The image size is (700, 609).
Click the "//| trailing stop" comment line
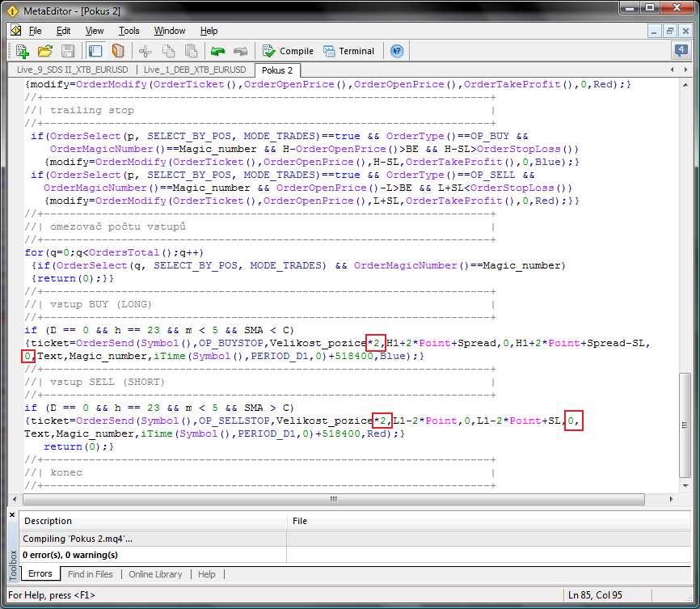(79, 110)
